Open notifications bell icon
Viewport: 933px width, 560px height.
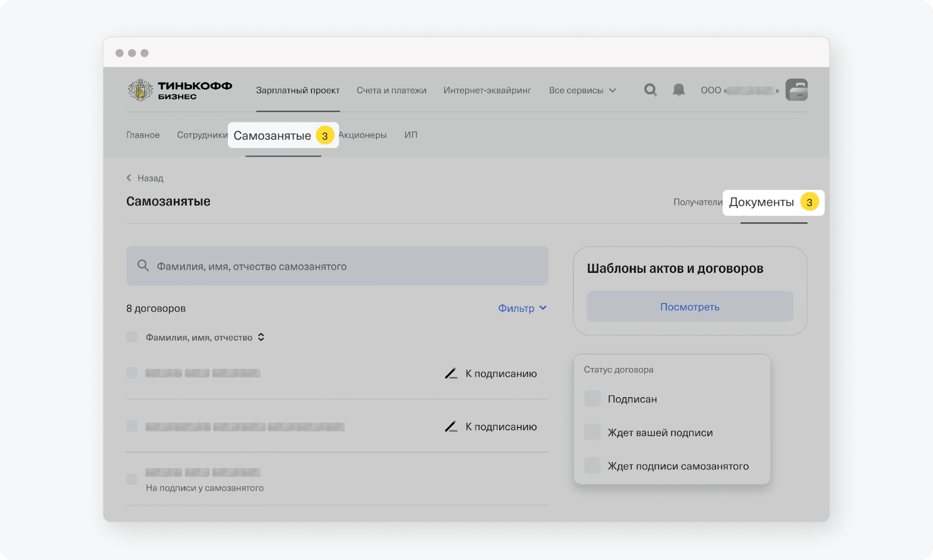678,90
